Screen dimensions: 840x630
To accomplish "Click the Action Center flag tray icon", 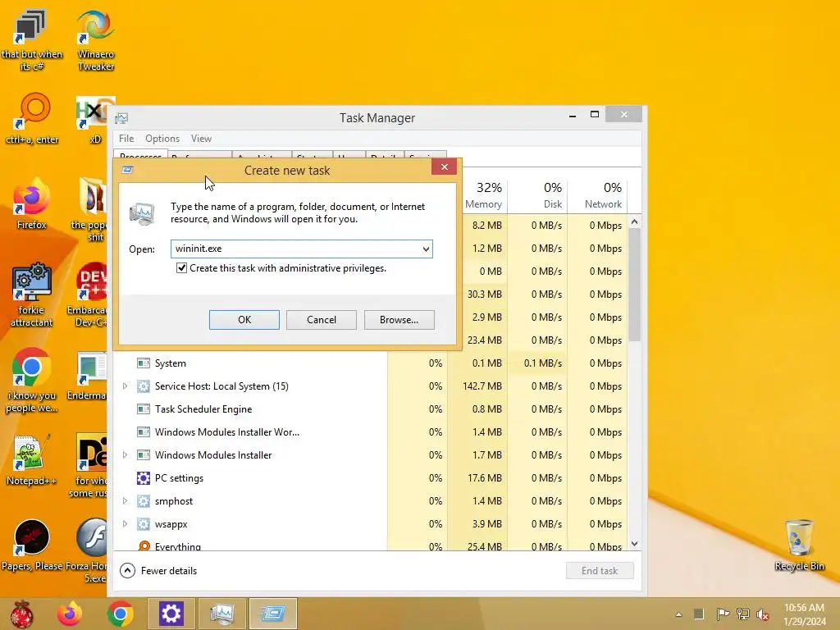I will [x=723, y=614].
